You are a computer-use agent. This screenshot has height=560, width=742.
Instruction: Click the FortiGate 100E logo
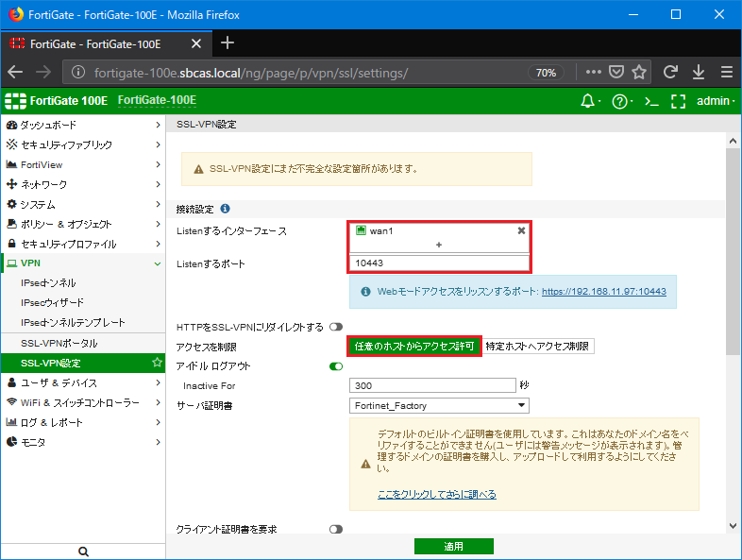[56, 101]
